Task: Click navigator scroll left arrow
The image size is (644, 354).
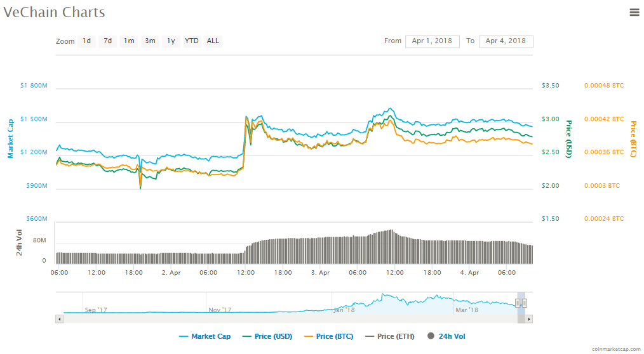Action: coord(60,319)
